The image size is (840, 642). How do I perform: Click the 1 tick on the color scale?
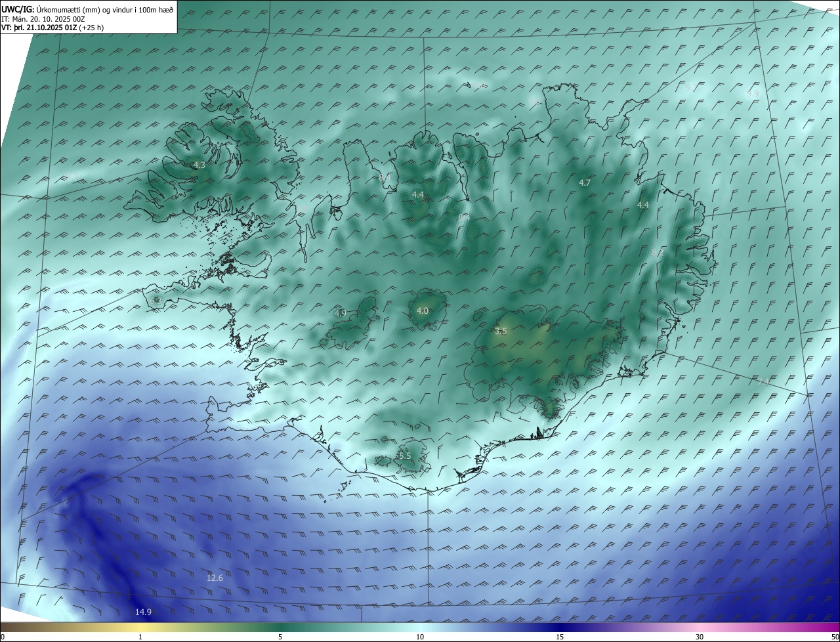(140, 637)
